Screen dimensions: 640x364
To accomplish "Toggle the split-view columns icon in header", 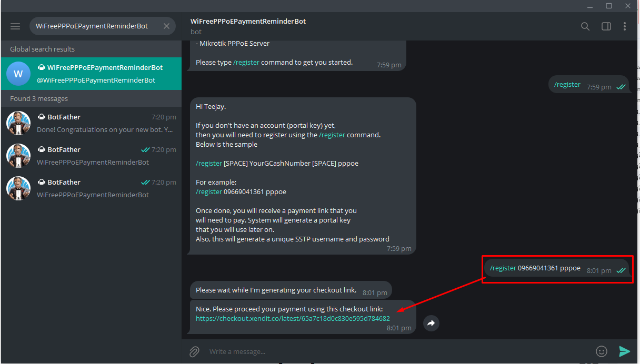I will (605, 26).
